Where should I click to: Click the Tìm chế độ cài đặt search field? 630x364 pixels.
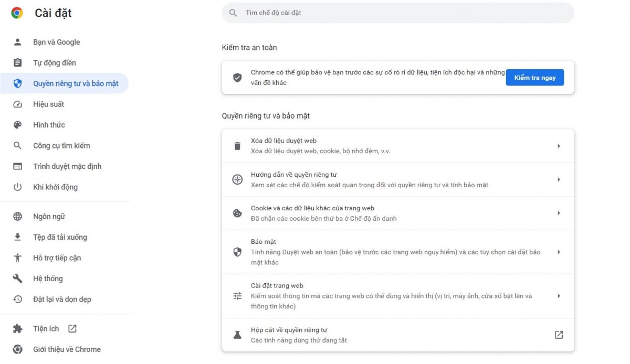coord(398,13)
